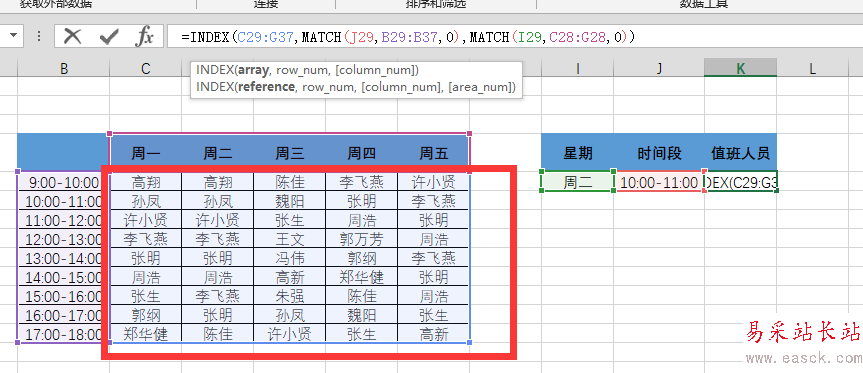This screenshot has width=863, height=373.
Task: Select the 14:00-15:00 time cell
Action: pos(64,277)
